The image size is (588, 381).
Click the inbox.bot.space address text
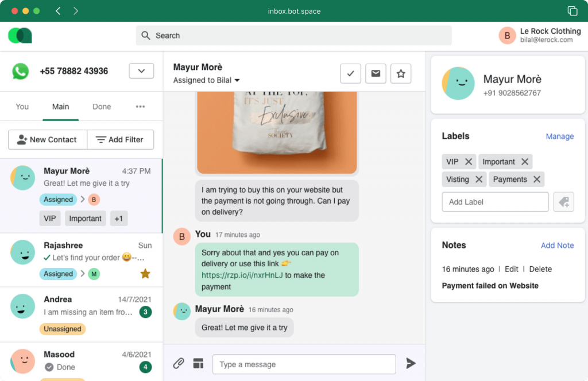click(x=294, y=11)
